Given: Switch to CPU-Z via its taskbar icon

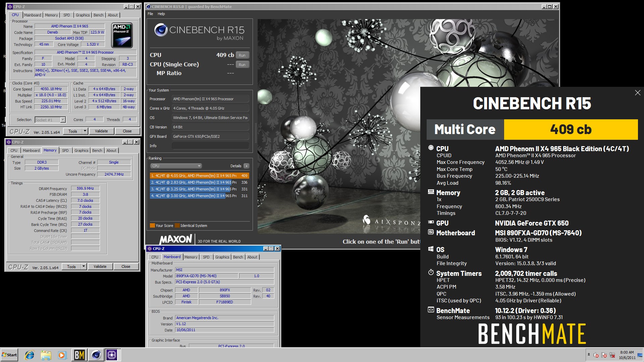Looking at the screenshot, I should [x=112, y=355].
